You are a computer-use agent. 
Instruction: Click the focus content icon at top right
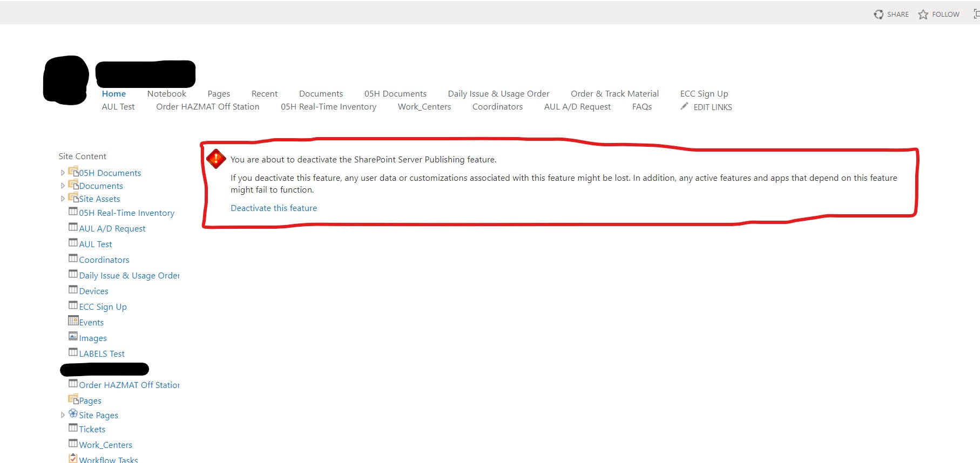(x=976, y=15)
